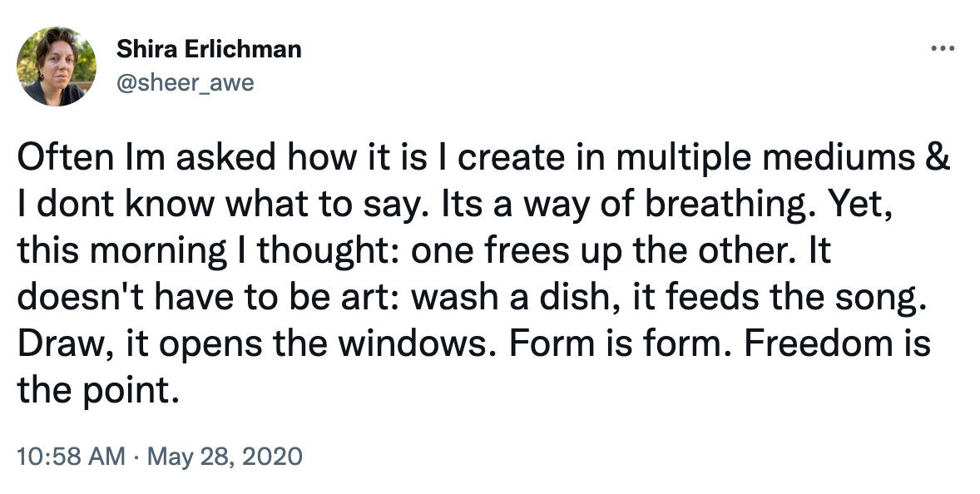This screenshot has width=980, height=494.
Task: Click the author name above the handle
Action: pos(208,50)
